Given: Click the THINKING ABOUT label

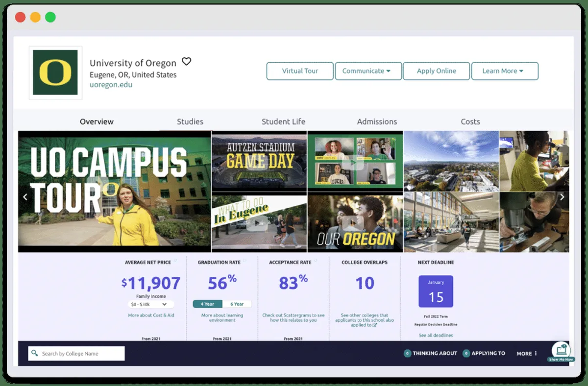Looking at the screenshot, I should [435, 353].
